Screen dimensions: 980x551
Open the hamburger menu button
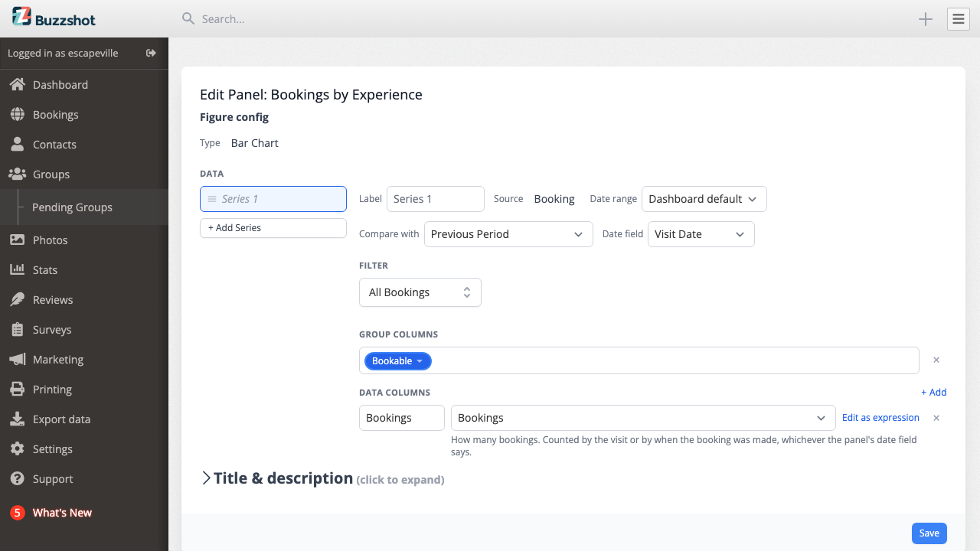[959, 19]
